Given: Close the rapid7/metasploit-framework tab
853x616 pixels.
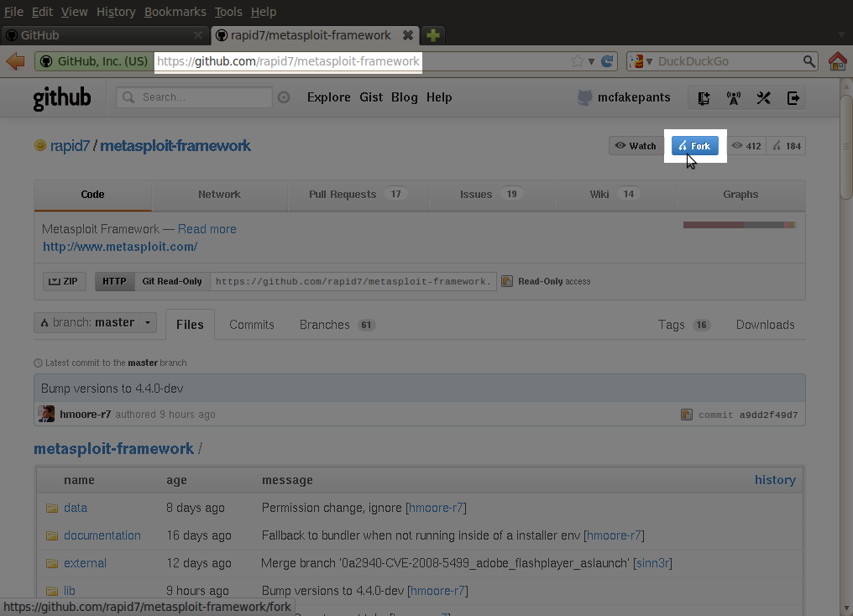Looking at the screenshot, I should pos(407,35).
